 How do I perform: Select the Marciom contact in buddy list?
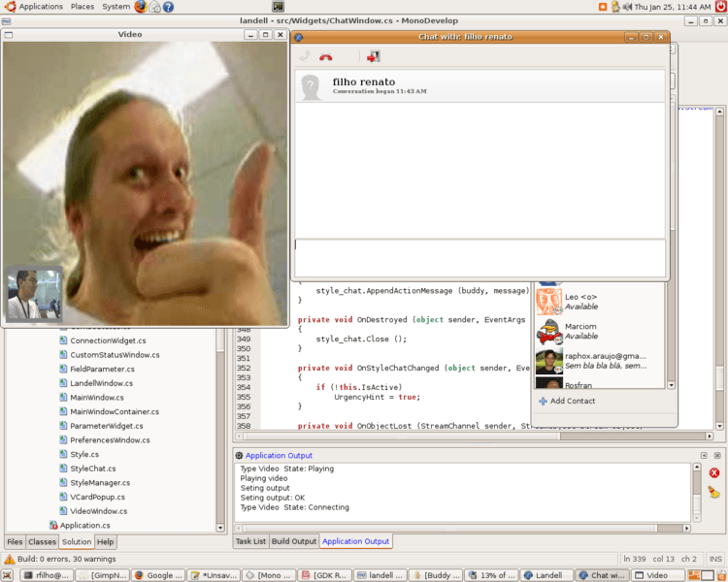(580, 331)
